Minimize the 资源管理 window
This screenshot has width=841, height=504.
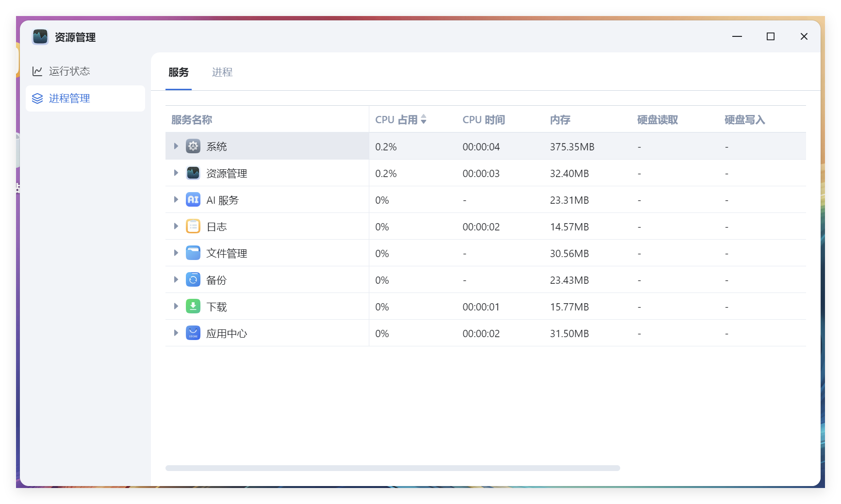737,36
